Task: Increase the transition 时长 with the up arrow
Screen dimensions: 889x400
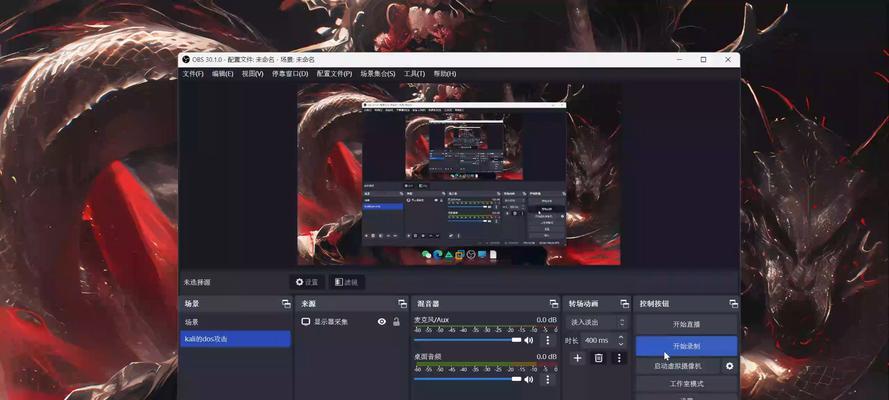Action: (x=621, y=338)
